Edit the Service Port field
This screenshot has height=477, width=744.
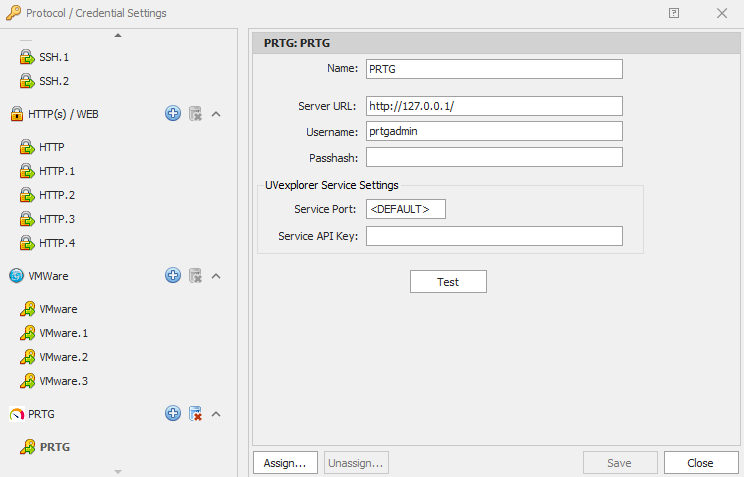(406, 209)
